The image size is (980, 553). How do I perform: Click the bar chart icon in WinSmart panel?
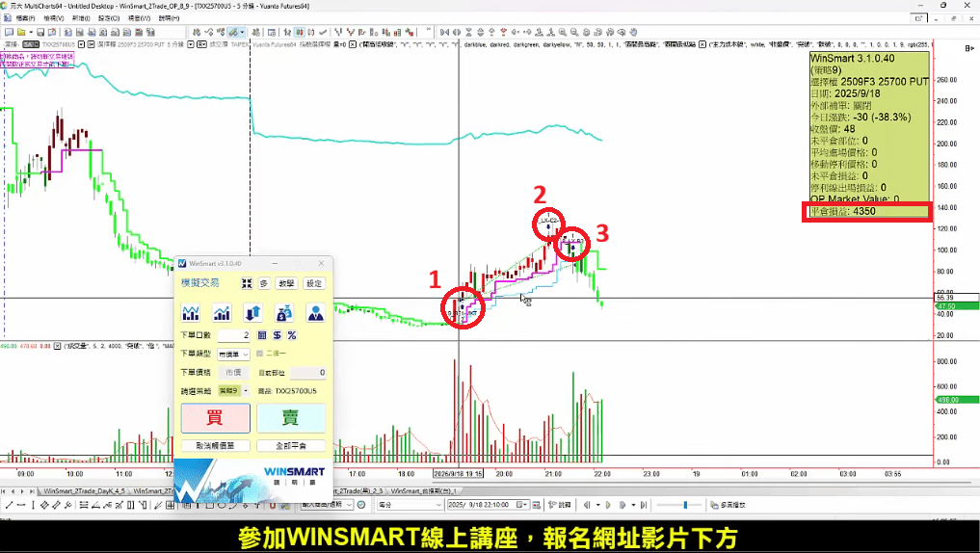click(191, 312)
